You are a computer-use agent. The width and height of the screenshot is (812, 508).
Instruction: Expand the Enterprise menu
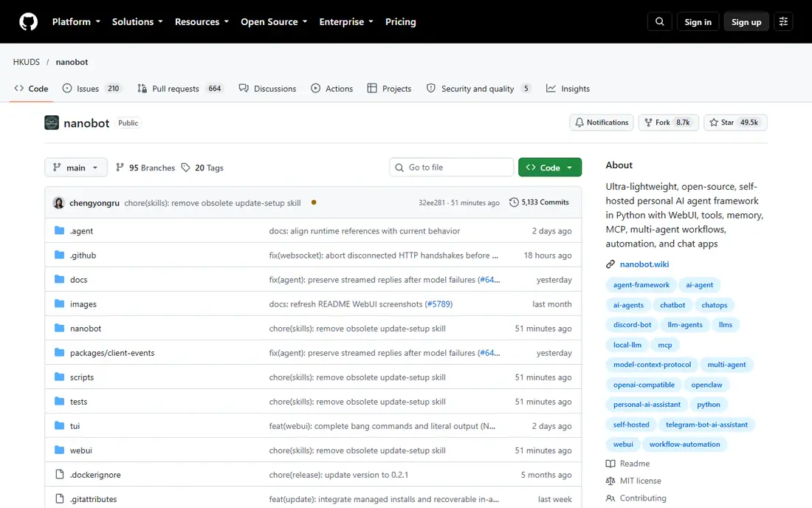[346, 21]
